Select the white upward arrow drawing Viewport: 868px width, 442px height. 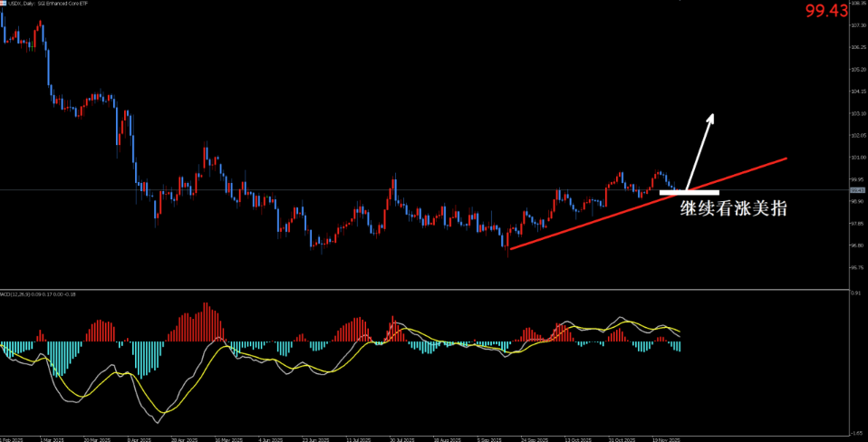699,150
